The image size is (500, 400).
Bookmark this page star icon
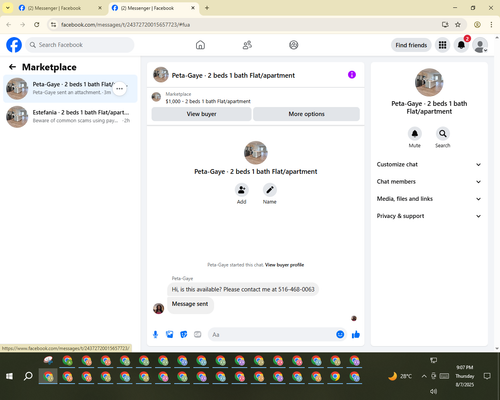(x=458, y=25)
